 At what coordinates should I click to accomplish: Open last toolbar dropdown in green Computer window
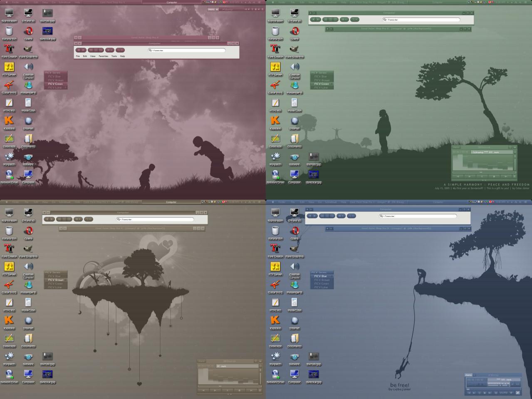pyautogui.click(x=355, y=19)
